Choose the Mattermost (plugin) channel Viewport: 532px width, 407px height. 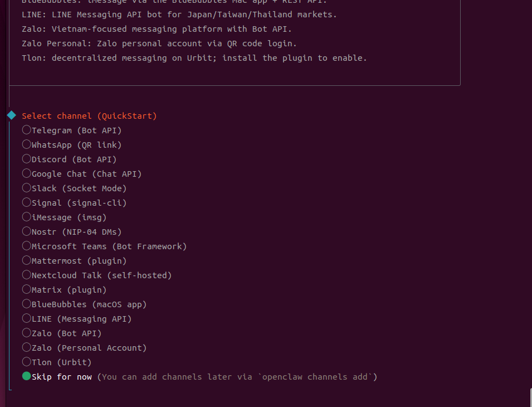click(27, 260)
